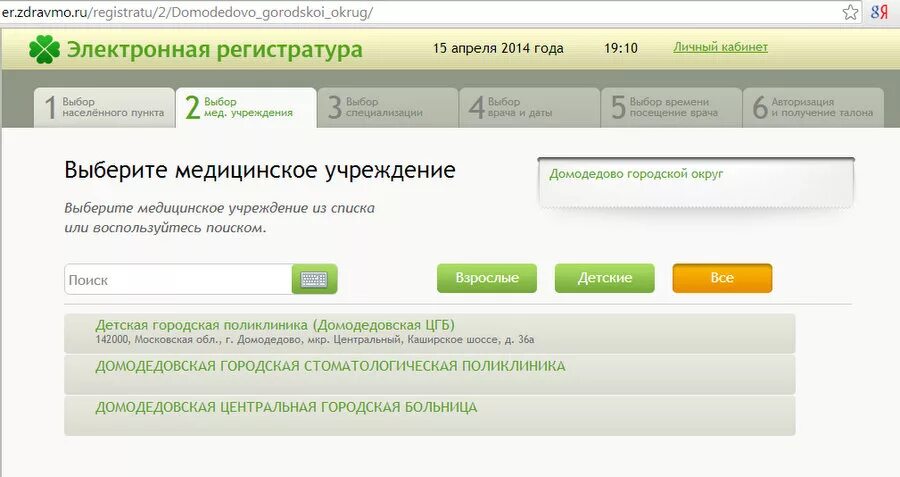Open the on-screen keyboard button beside search
This screenshot has height=477, width=900.
tap(314, 280)
